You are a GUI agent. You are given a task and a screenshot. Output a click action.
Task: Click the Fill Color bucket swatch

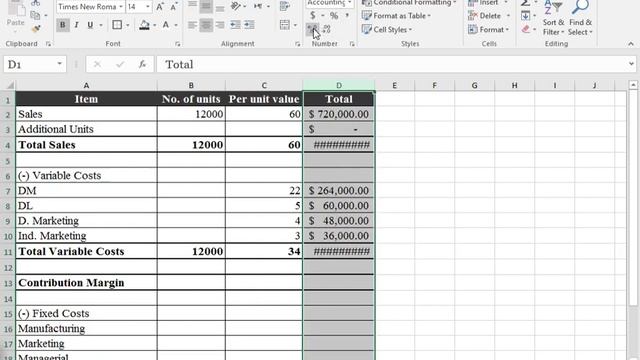(144, 25)
